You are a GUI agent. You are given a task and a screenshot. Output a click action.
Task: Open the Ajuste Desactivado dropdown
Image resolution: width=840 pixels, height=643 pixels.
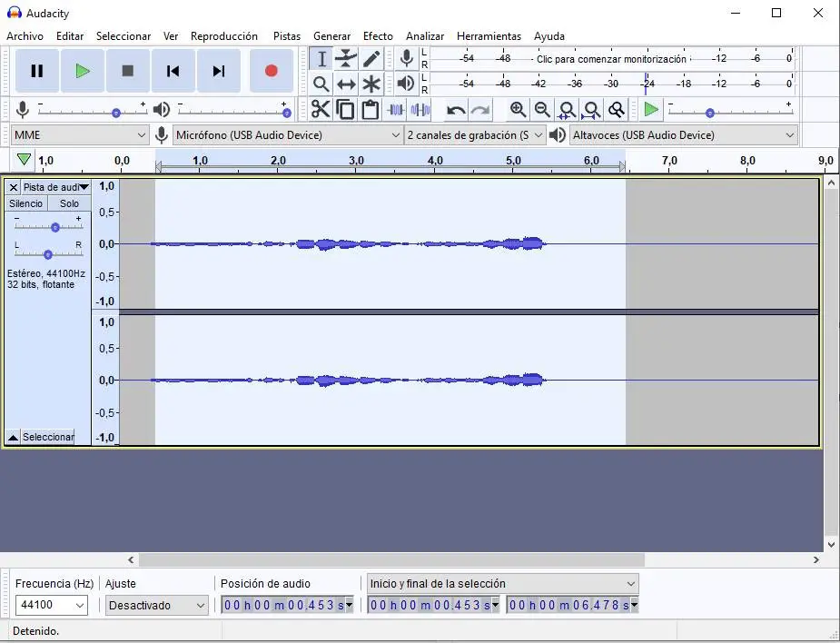coord(156,606)
